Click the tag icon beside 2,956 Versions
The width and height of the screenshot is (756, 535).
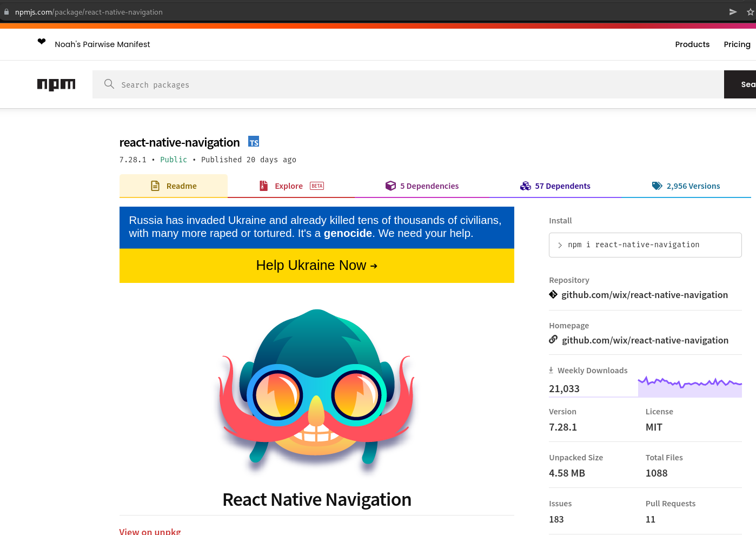(657, 186)
